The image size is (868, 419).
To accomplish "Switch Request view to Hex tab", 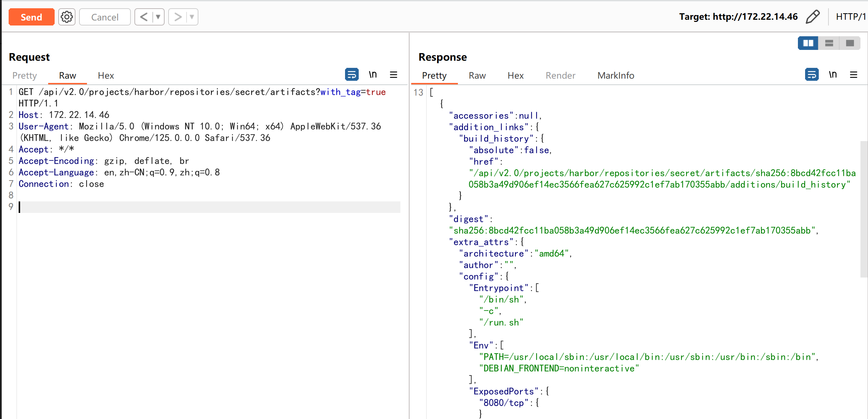I will (106, 75).
